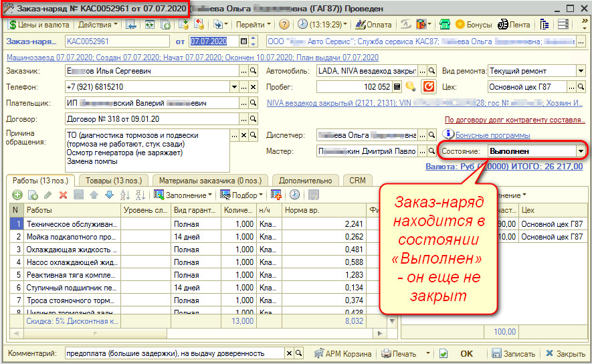Click the help question mark icon
This screenshot has height=364, width=592.
coord(284,25)
